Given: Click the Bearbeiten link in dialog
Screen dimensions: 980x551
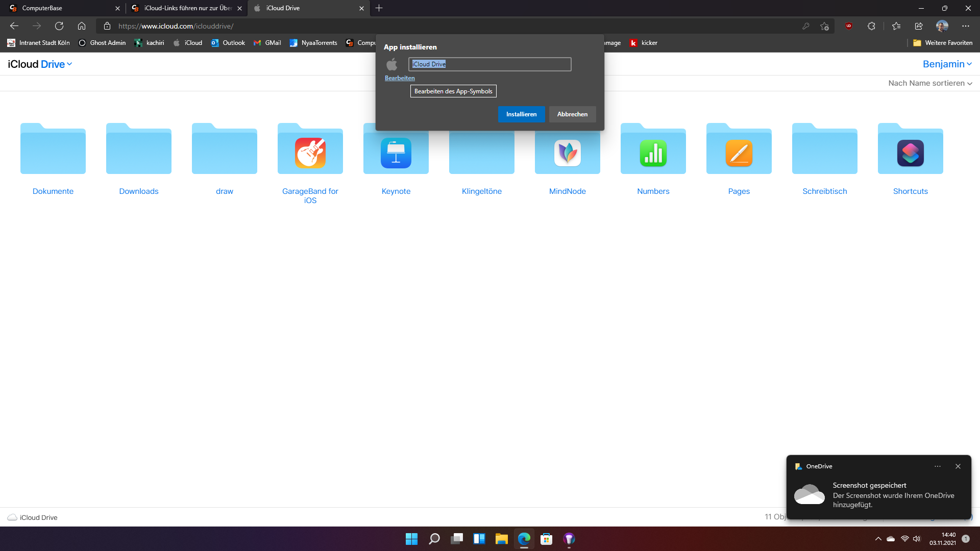Looking at the screenshot, I should coord(400,78).
